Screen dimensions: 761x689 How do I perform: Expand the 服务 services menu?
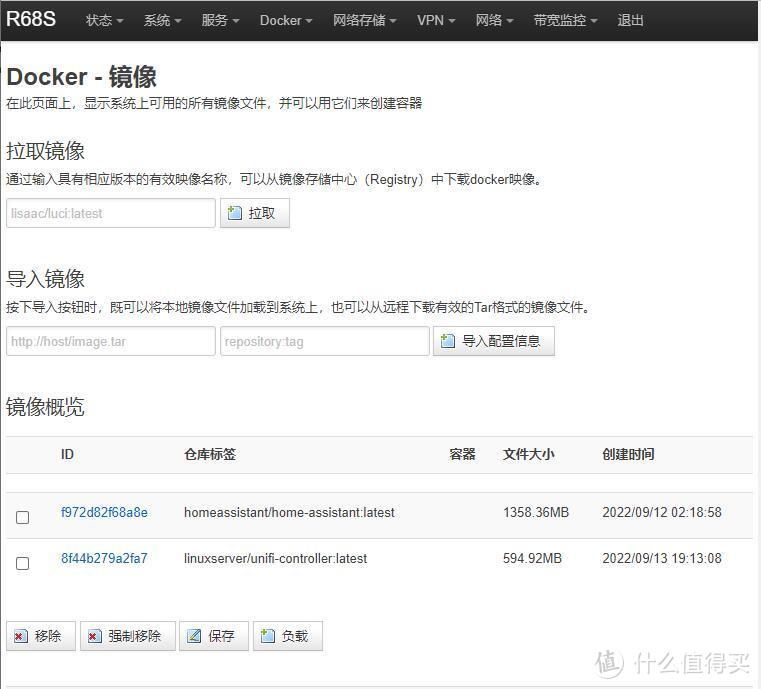coord(220,20)
